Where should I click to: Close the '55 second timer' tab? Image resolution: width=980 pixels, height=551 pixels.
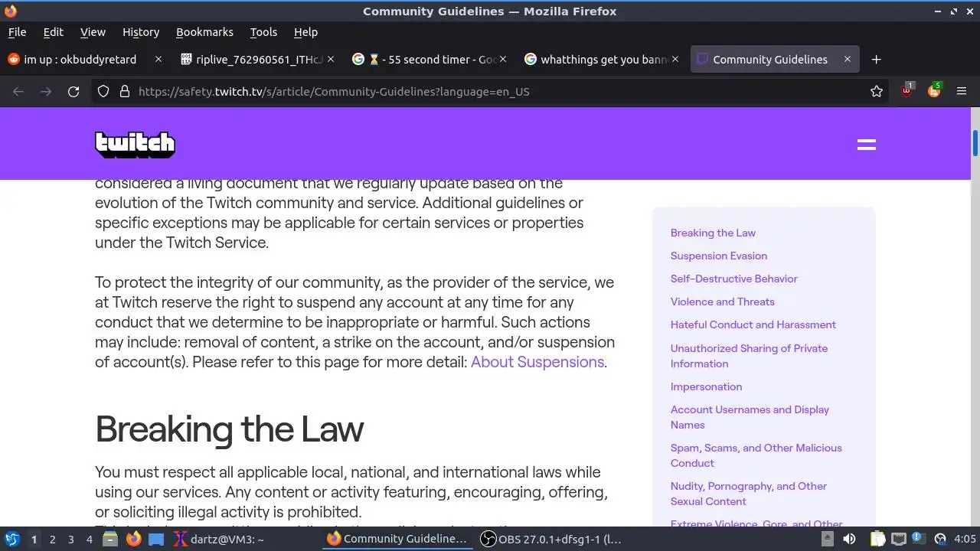click(503, 59)
